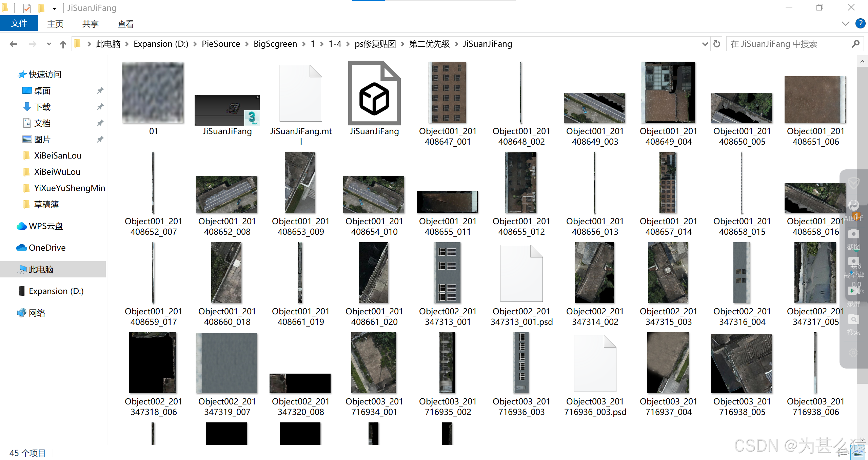This screenshot has width=868, height=460.
Task: Expand breadcrumb arrow after 此电脑
Action: point(127,44)
